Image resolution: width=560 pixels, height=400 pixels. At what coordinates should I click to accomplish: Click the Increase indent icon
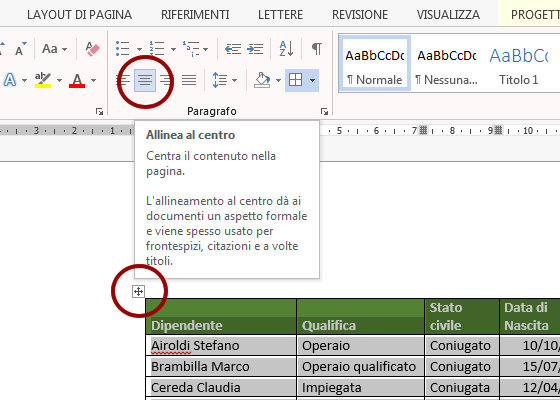click(x=255, y=49)
